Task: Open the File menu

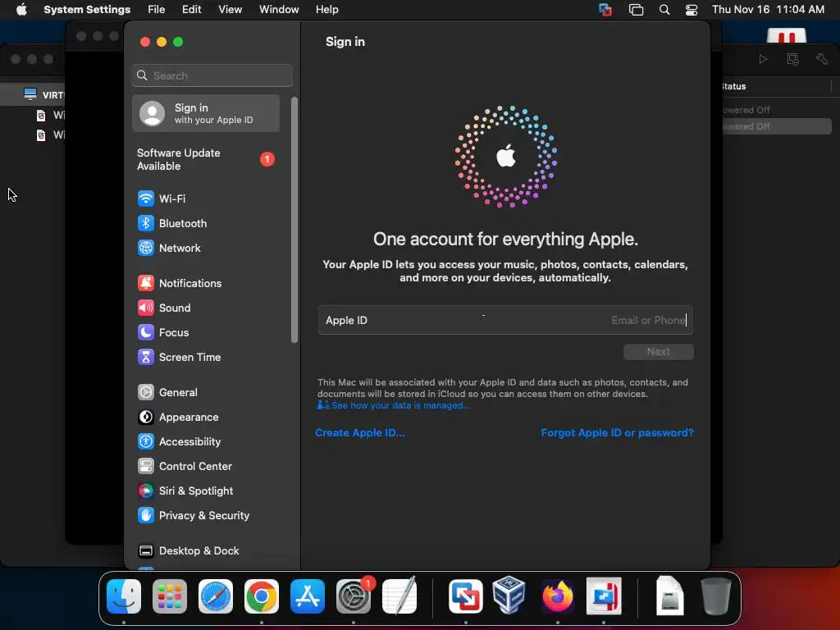Action: click(157, 10)
